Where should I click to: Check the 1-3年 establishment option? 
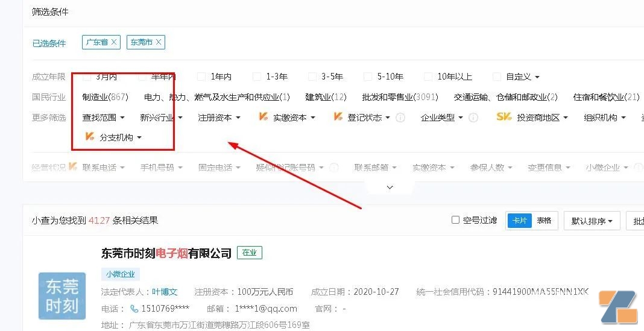coord(257,77)
